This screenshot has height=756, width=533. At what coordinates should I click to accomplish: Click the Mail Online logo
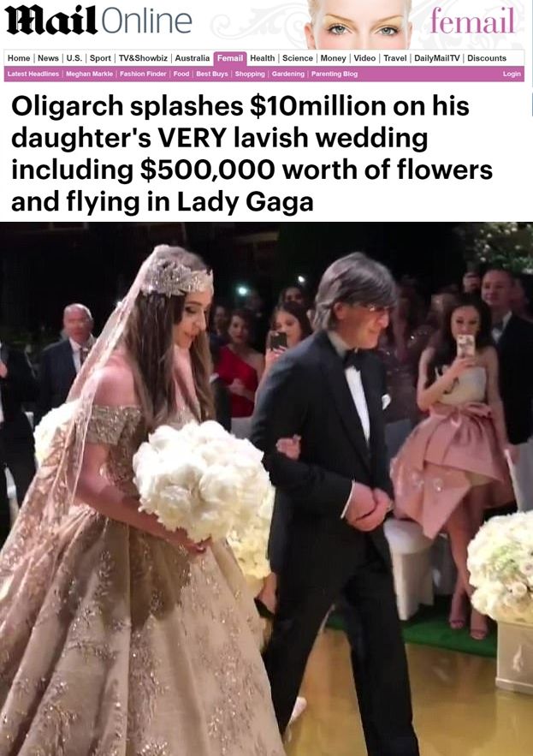click(98, 21)
